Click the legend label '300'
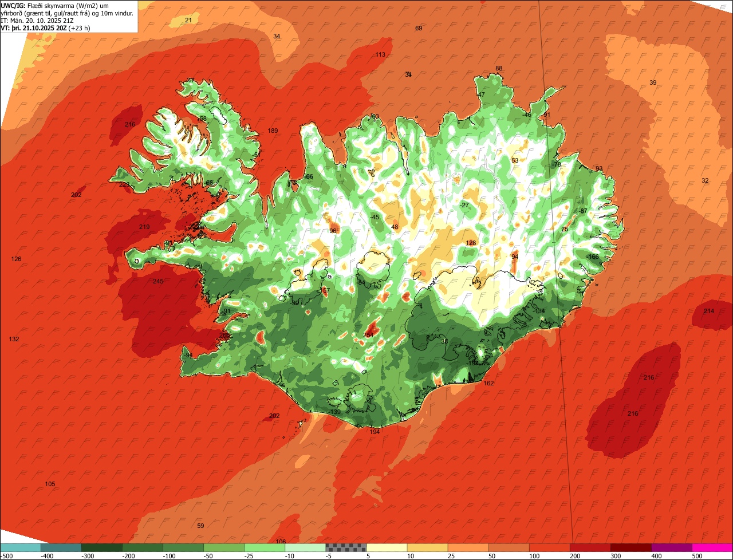The width and height of the screenshot is (733, 560). 617,556
